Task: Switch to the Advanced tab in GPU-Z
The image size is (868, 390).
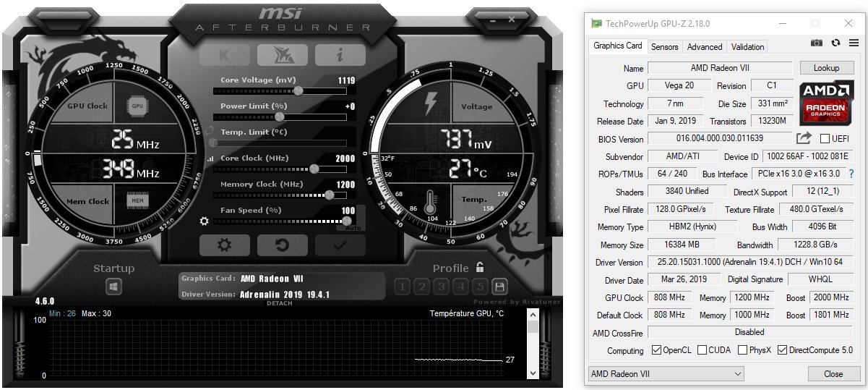Action: 705,46
